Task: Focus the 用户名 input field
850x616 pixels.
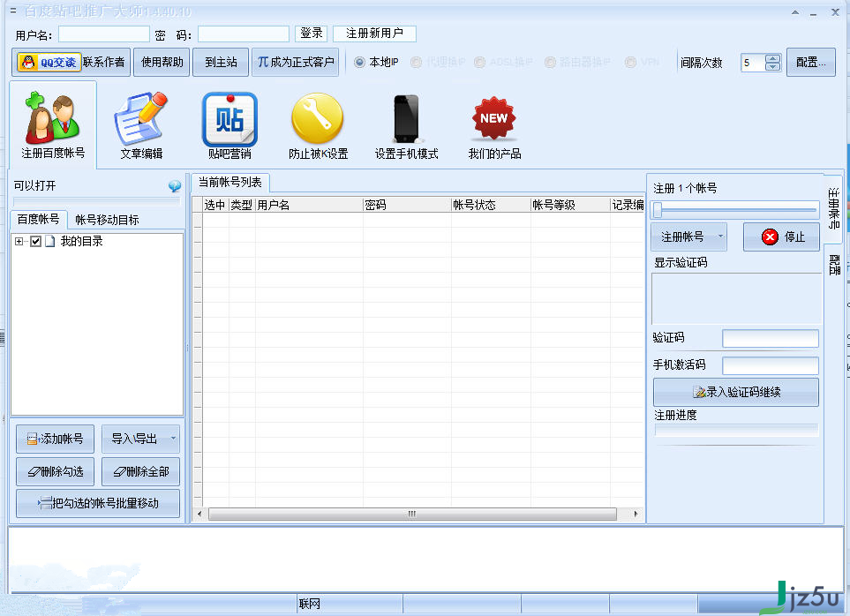Action: pyautogui.click(x=104, y=34)
